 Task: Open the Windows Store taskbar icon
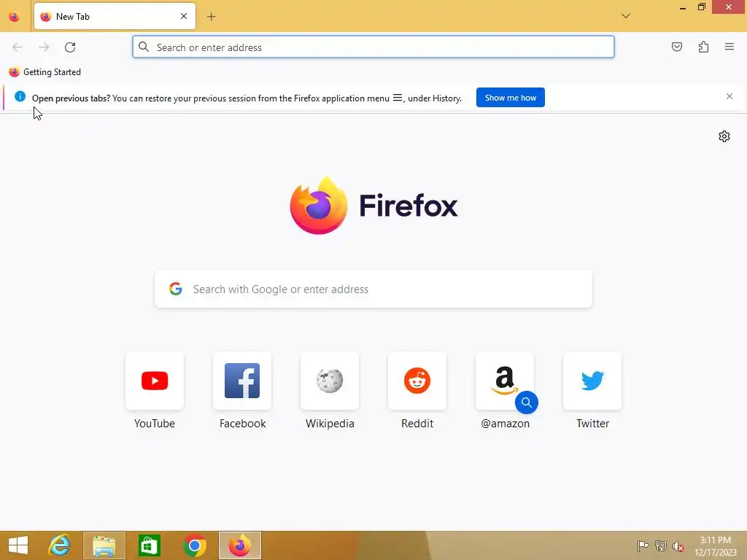pos(149,545)
